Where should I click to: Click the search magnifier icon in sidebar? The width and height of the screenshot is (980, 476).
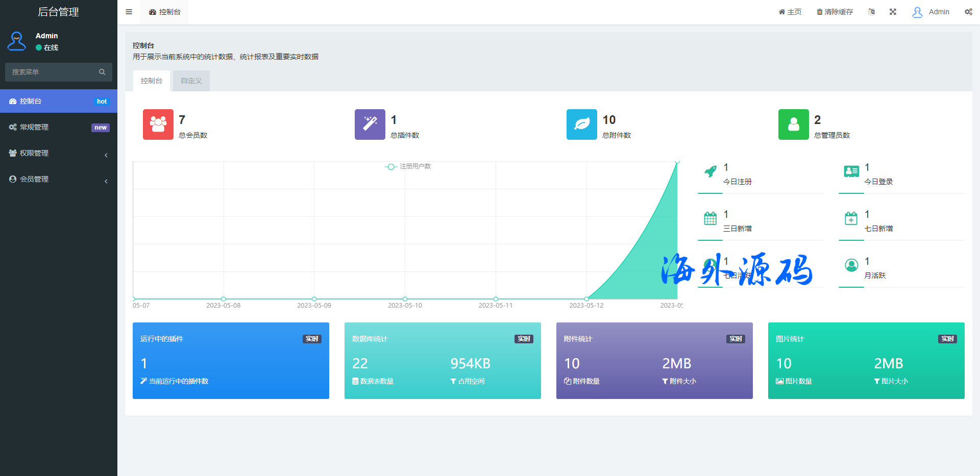102,72
